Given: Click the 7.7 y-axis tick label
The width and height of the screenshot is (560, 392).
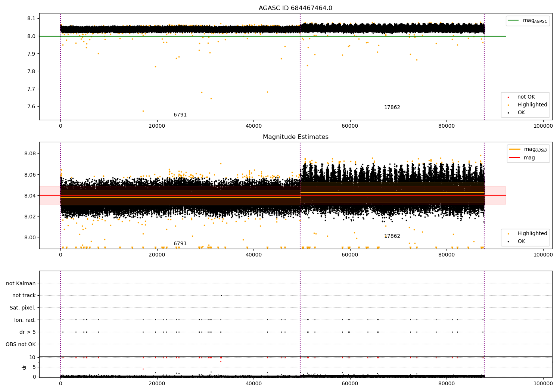Looking at the screenshot, I should (31, 89).
